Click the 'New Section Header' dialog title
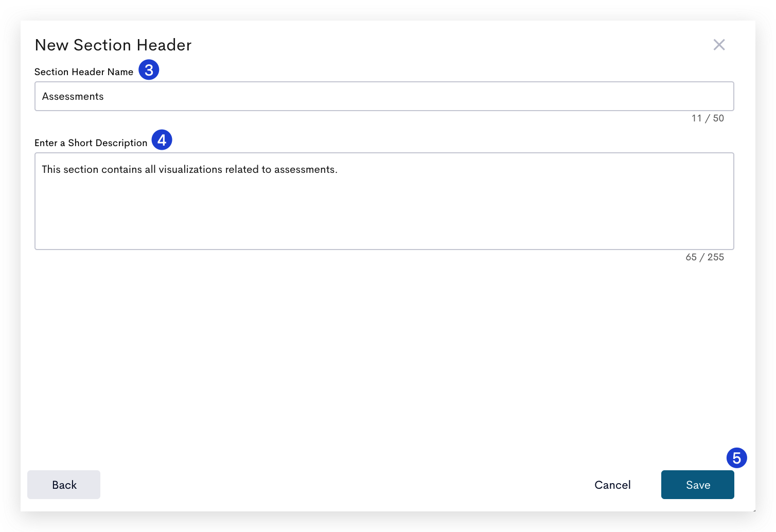 113,45
